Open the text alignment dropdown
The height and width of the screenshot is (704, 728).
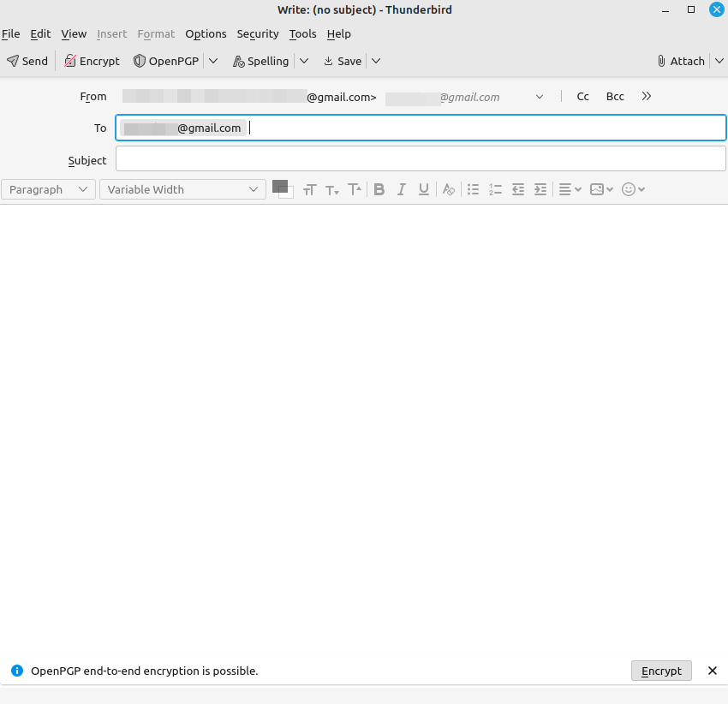pos(570,189)
